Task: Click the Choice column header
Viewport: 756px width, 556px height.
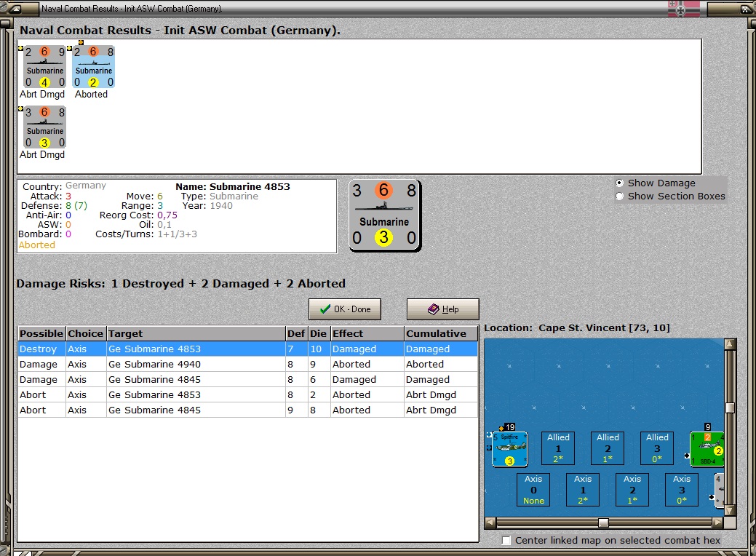Action: coord(85,334)
